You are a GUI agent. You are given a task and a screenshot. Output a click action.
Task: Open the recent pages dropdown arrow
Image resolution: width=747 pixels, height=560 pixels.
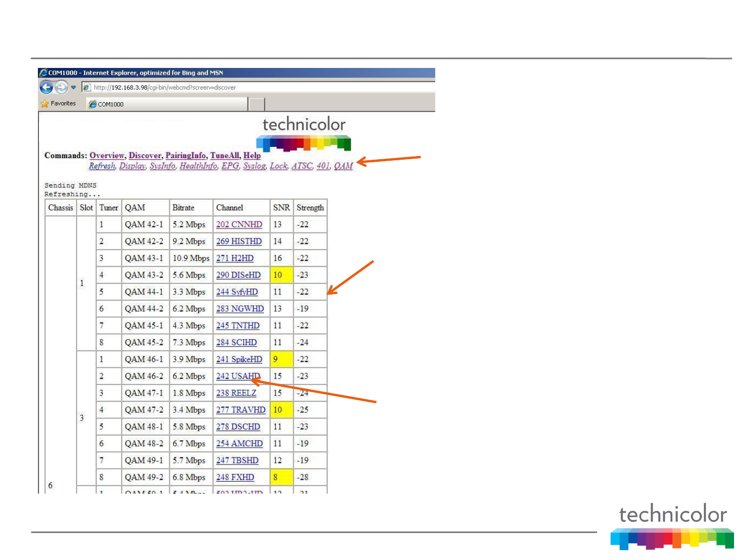pos(74,87)
